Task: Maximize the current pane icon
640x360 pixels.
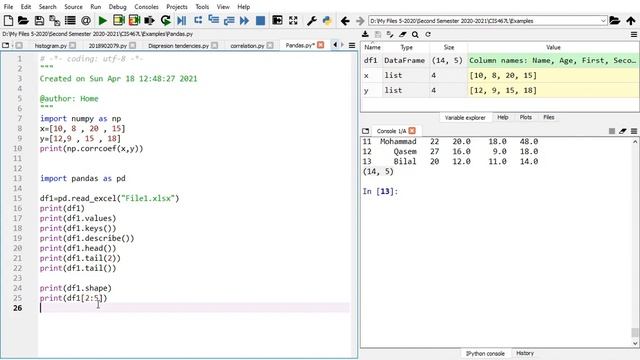Action: pos(277,20)
